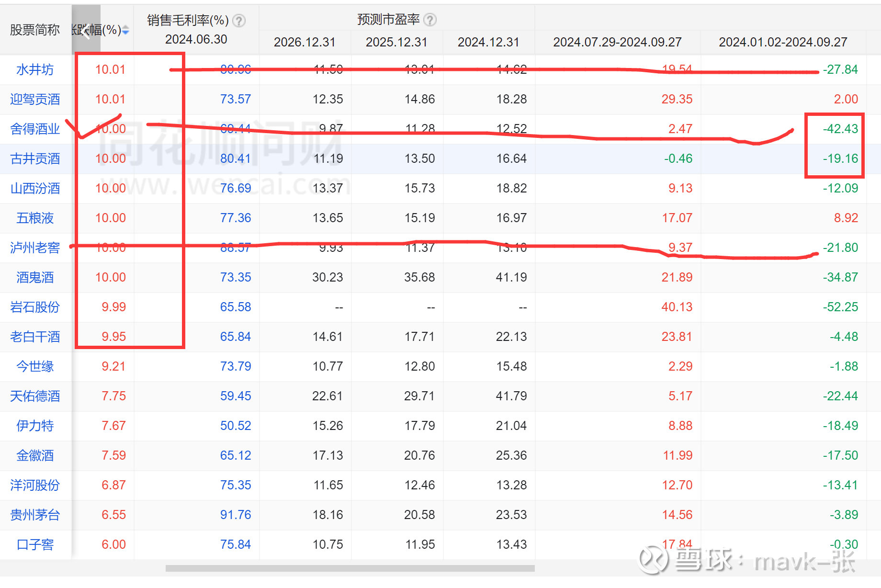Click value 8.92 in 五粮液 row

pos(846,218)
